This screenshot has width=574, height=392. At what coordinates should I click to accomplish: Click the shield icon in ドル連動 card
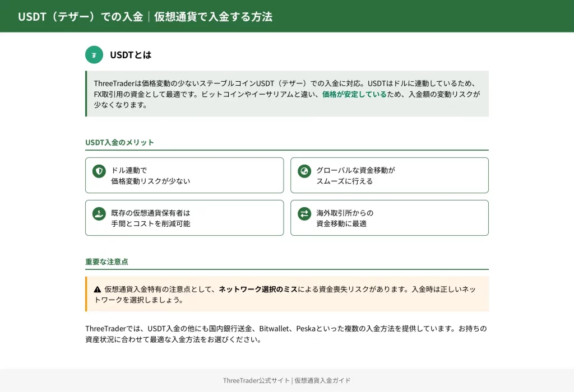[x=99, y=171]
